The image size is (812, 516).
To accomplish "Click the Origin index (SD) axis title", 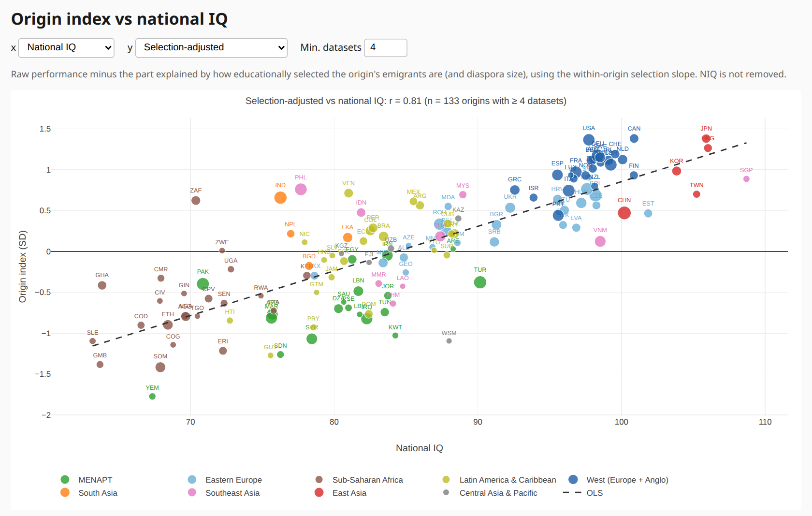I will pyautogui.click(x=22, y=266).
